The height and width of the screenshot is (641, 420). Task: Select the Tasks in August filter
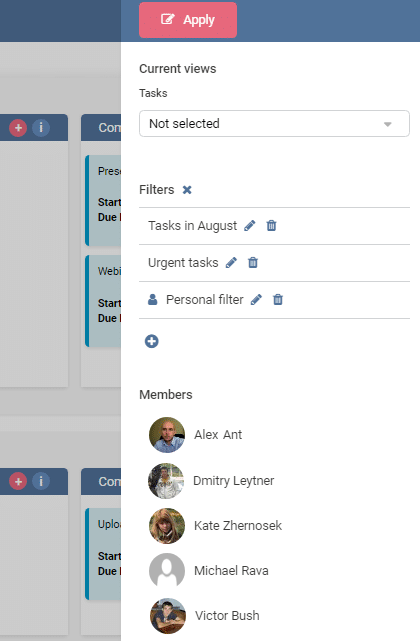coord(192,226)
